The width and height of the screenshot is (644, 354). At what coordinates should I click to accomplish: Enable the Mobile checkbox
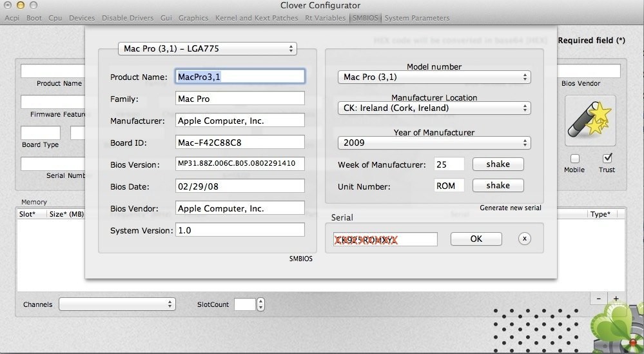pos(574,159)
